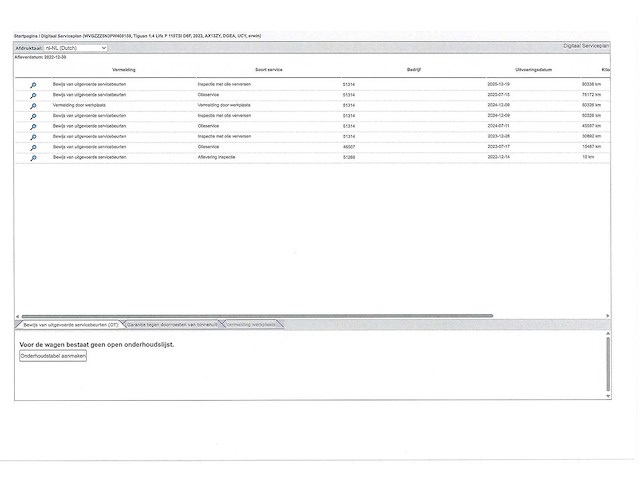Screen dimensions: 640x480
Task: View details of the 45097 km Olieservice row
Action: point(33,127)
